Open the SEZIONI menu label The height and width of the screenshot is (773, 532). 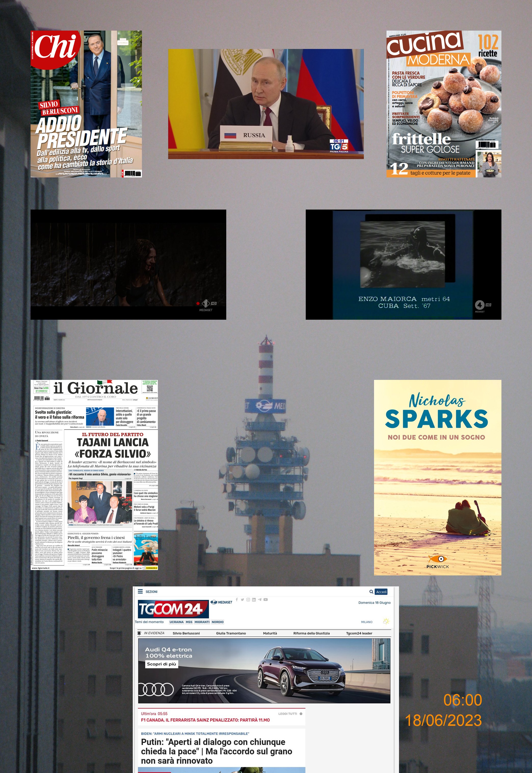[151, 591]
